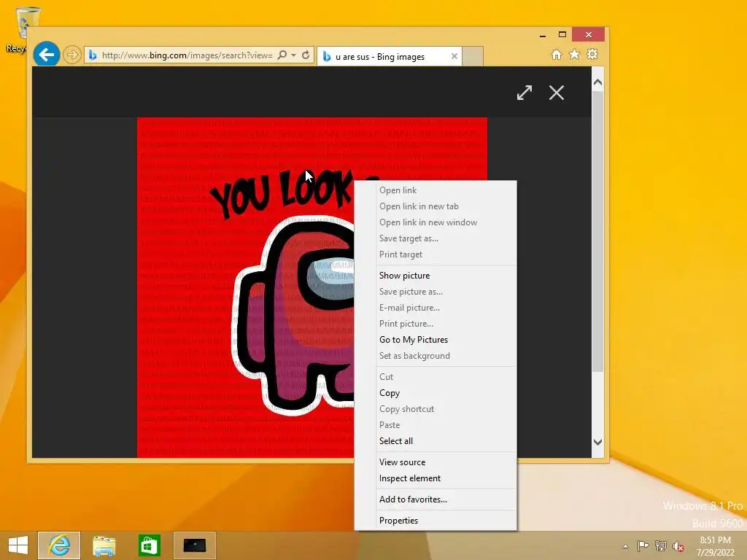747x560 pixels.
Task: Open a new blank tab button
Action: tap(473, 56)
